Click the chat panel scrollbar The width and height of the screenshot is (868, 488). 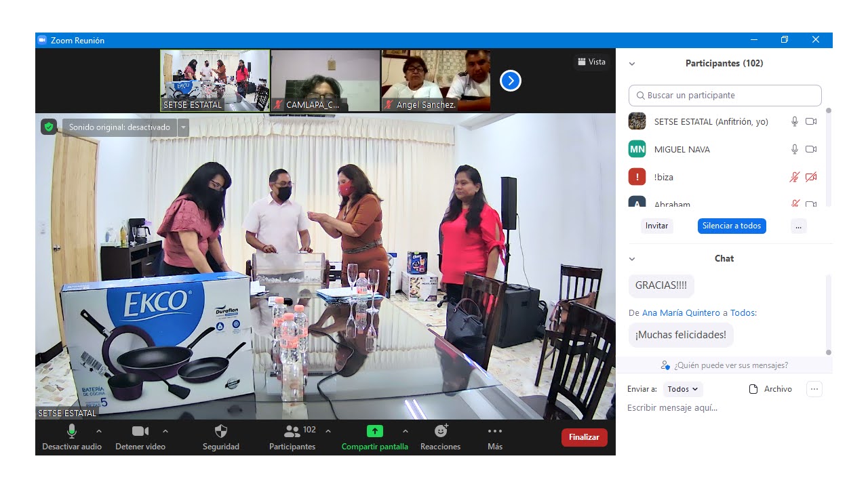pos(828,314)
